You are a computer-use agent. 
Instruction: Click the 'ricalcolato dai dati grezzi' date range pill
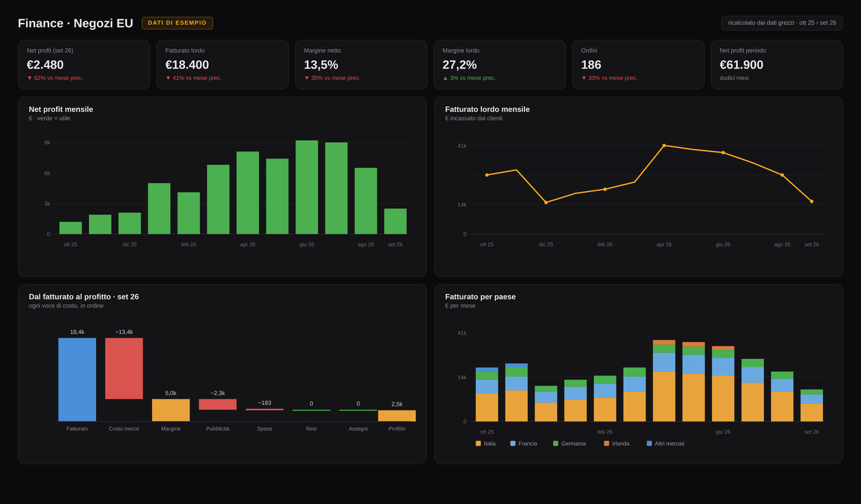point(782,23)
